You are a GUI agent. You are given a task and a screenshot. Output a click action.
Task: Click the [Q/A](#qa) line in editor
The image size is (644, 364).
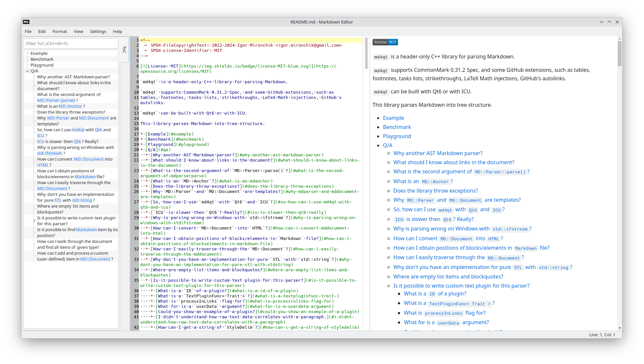click(x=155, y=150)
